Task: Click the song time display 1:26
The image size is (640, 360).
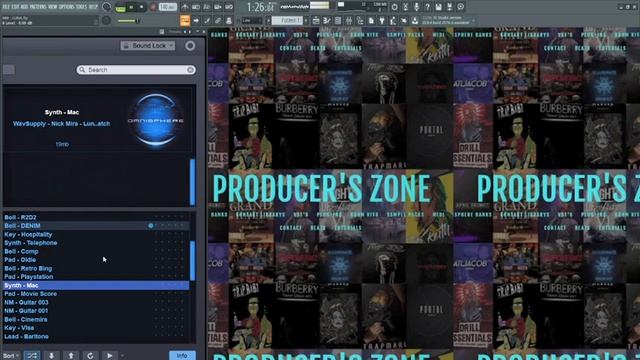Action: tap(261, 7)
